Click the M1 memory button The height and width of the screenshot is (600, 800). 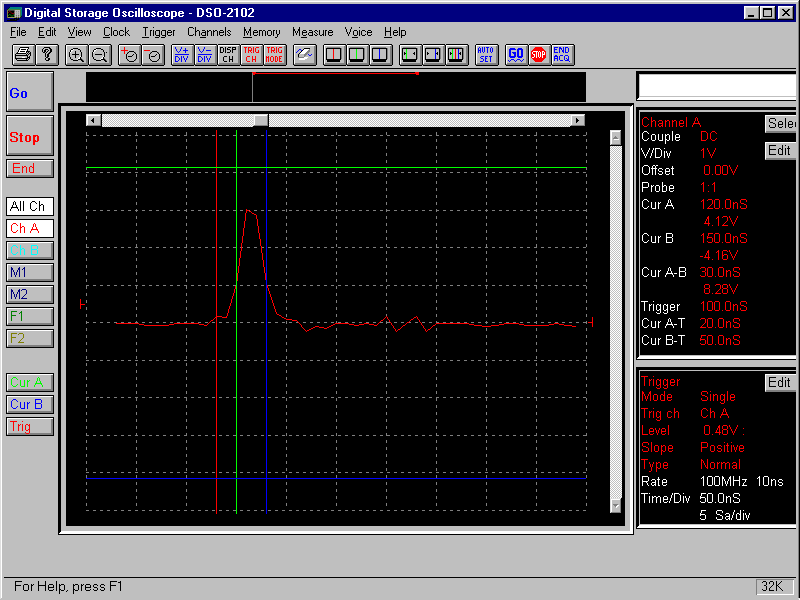click(x=30, y=272)
